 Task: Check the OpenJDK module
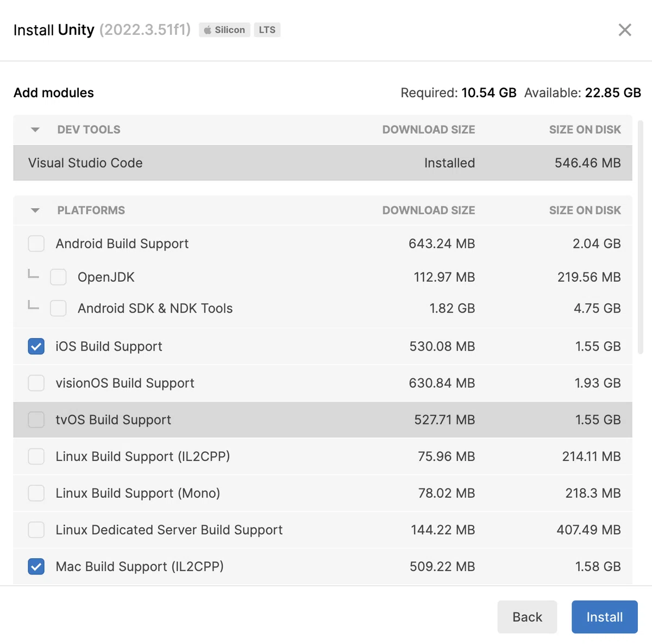tap(58, 277)
